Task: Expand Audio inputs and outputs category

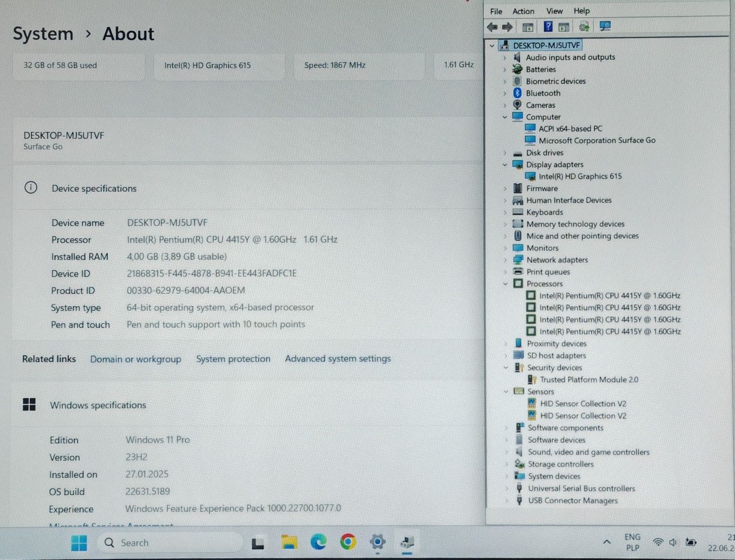Action: tap(505, 57)
